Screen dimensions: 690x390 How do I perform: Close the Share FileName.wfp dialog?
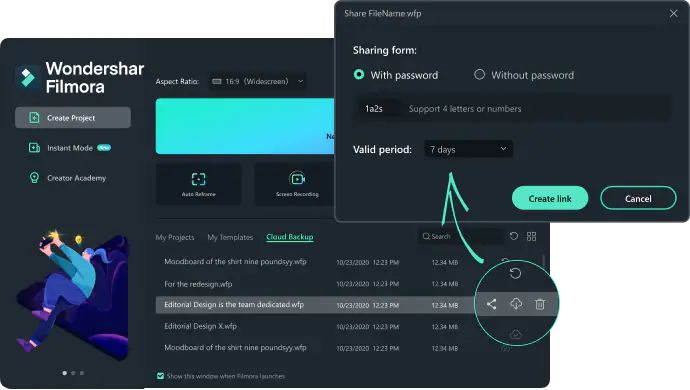click(673, 14)
